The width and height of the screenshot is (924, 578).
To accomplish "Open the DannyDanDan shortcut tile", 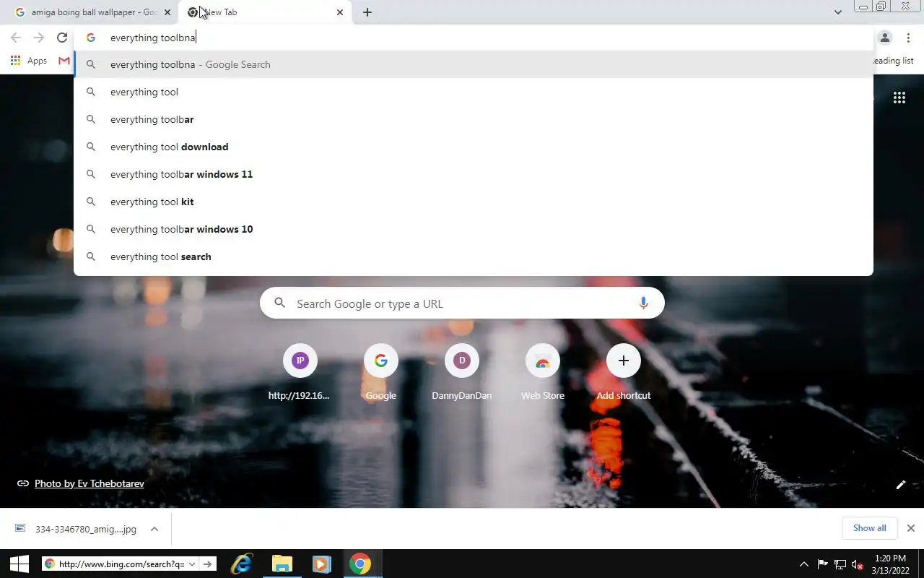I will (x=462, y=372).
